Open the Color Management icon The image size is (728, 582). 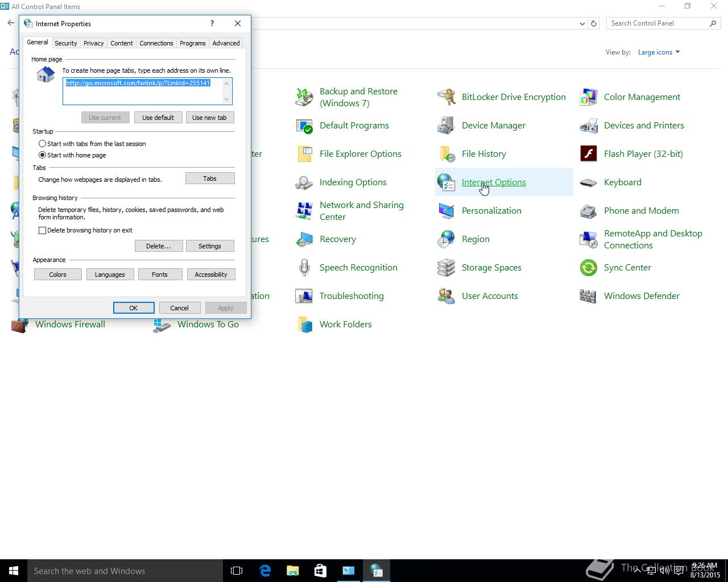pos(589,97)
